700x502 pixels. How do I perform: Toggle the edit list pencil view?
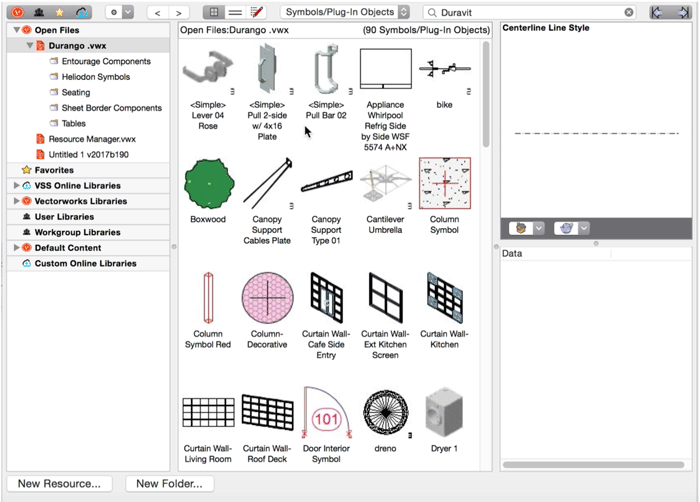257,12
